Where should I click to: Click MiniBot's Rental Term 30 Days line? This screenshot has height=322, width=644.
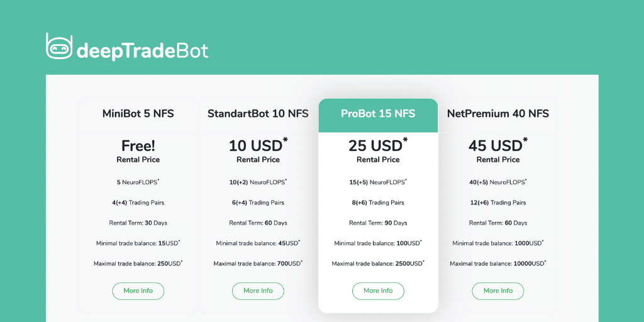[138, 223]
